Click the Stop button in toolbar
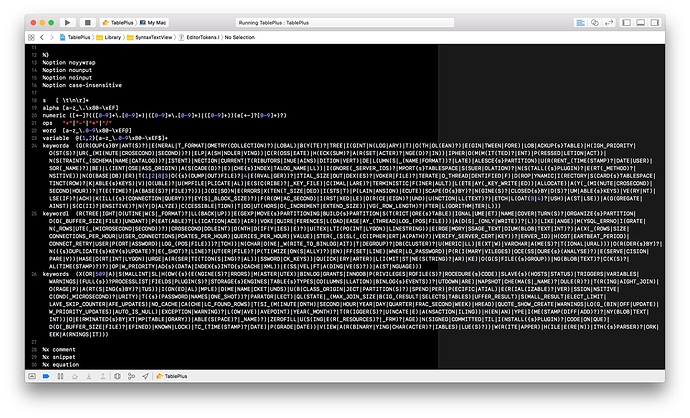 [x=88, y=22]
